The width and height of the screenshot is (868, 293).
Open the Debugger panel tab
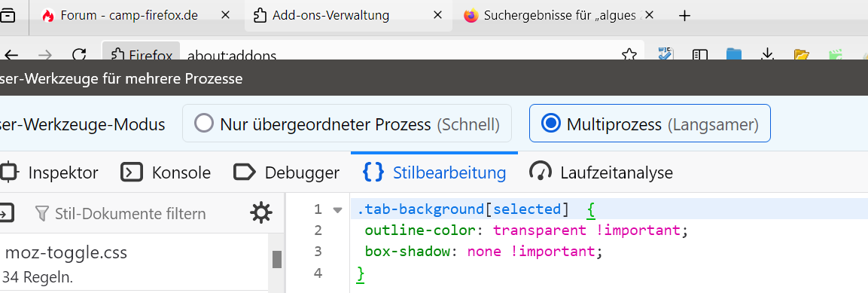tap(286, 172)
